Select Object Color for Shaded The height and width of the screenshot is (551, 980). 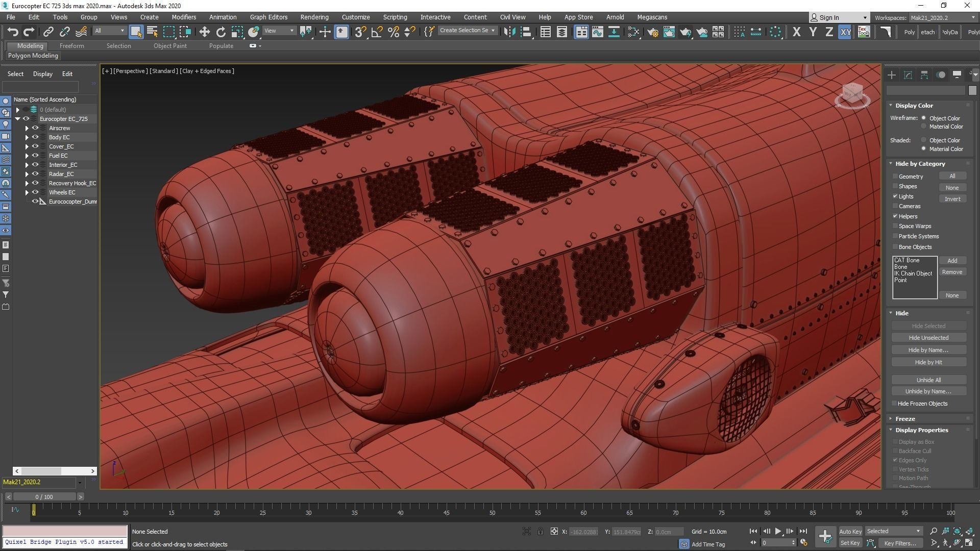[x=923, y=140]
